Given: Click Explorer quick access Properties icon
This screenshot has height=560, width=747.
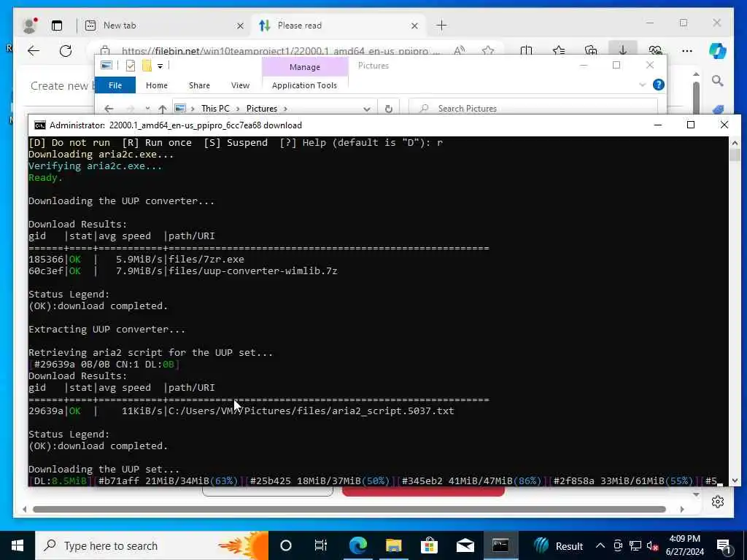Looking at the screenshot, I should point(130,66).
